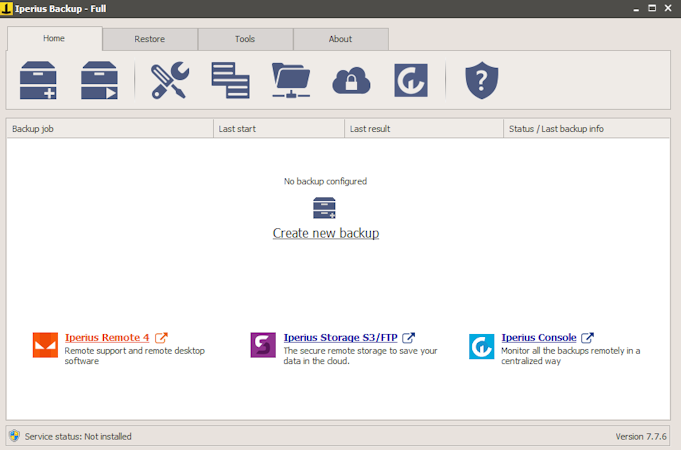Open the Iperius Storage S3/FTP link
This screenshot has width=681, height=450.
[340, 338]
